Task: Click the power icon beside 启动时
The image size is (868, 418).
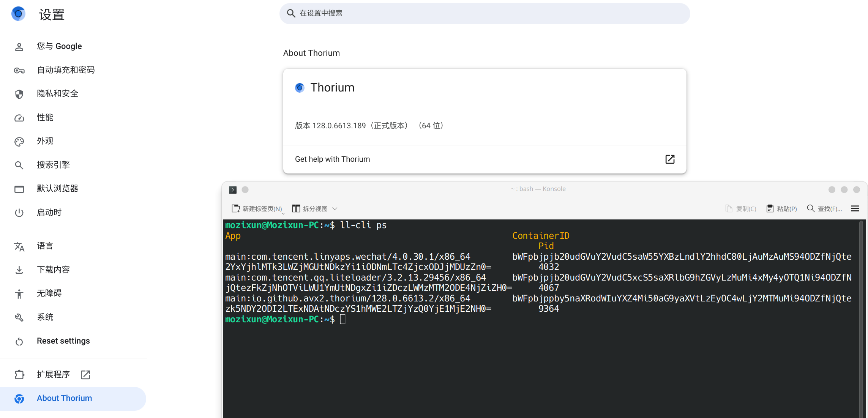Action: 19,213
